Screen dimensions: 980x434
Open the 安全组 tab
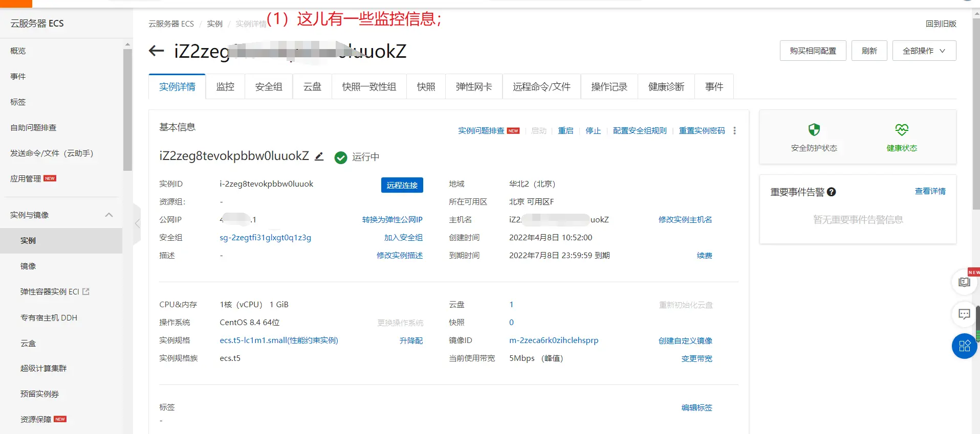click(269, 87)
